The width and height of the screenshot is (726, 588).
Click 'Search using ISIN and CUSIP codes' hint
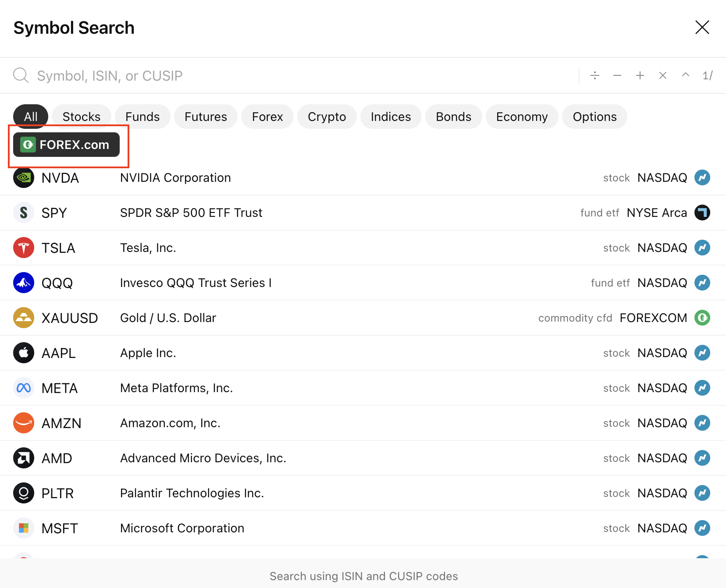364,576
